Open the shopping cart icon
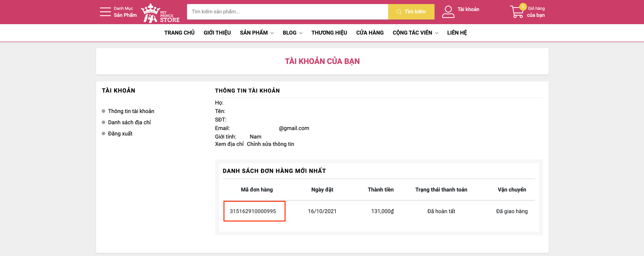Viewport: 644px width, 256px height. click(x=517, y=12)
